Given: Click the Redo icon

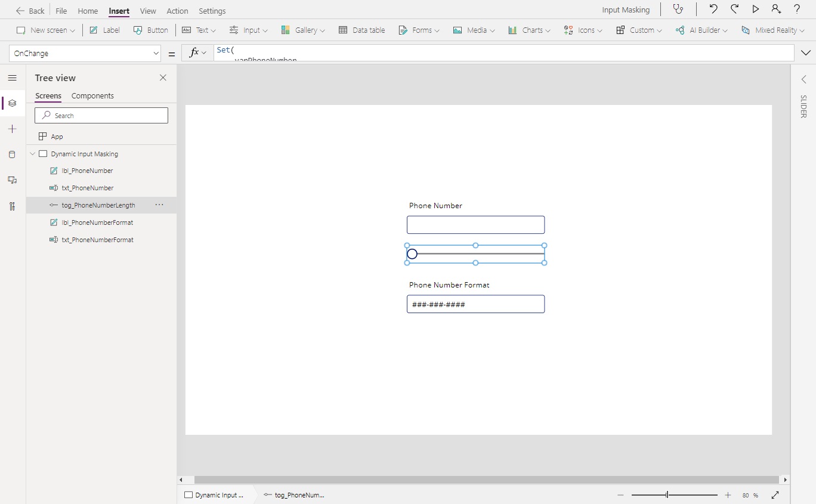Looking at the screenshot, I should (x=734, y=9).
